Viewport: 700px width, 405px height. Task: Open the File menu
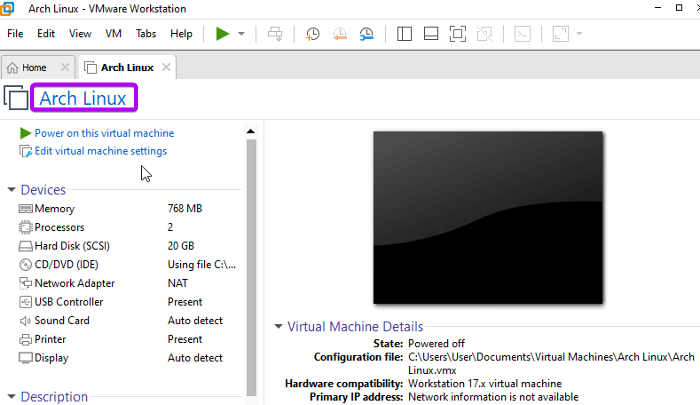click(x=15, y=33)
